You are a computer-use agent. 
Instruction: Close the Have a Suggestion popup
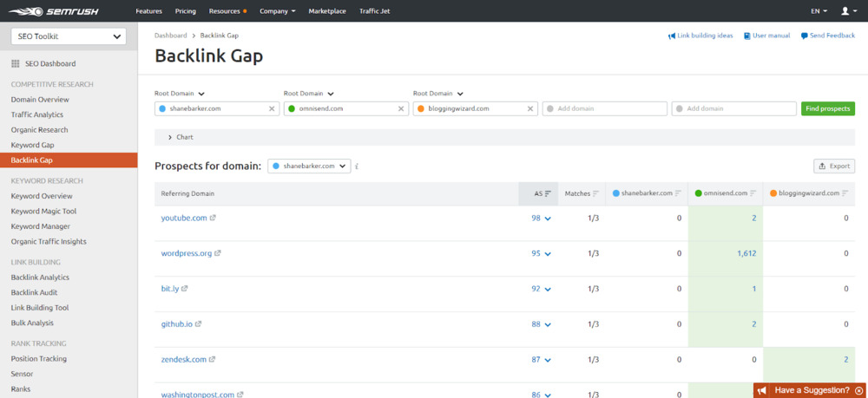tap(858, 390)
